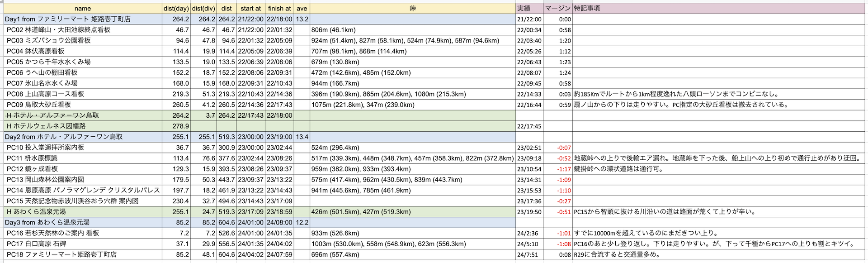Select the 'name' column header cell
868x263 pixels.
pyautogui.click(x=82, y=9)
